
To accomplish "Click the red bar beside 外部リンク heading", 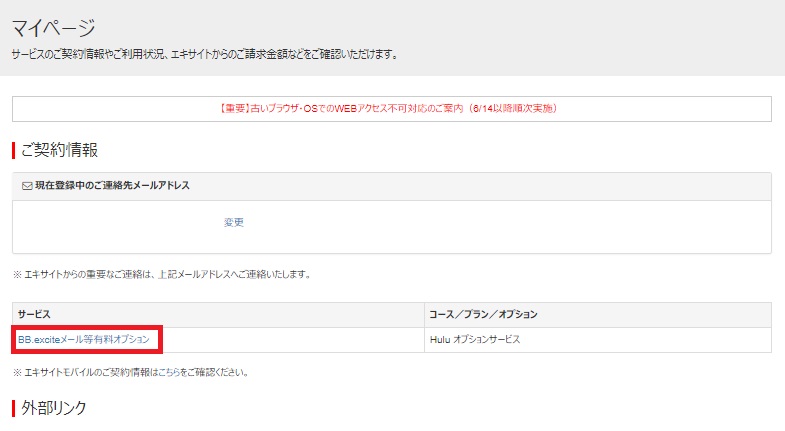I will tap(14, 408).
